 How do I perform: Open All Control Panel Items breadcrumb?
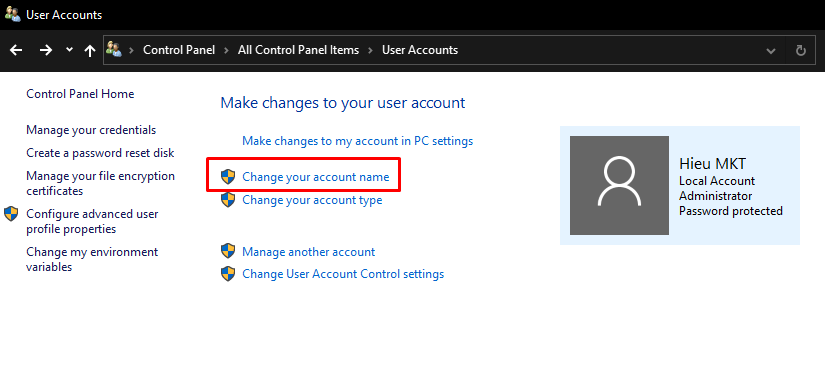[298, 50]
